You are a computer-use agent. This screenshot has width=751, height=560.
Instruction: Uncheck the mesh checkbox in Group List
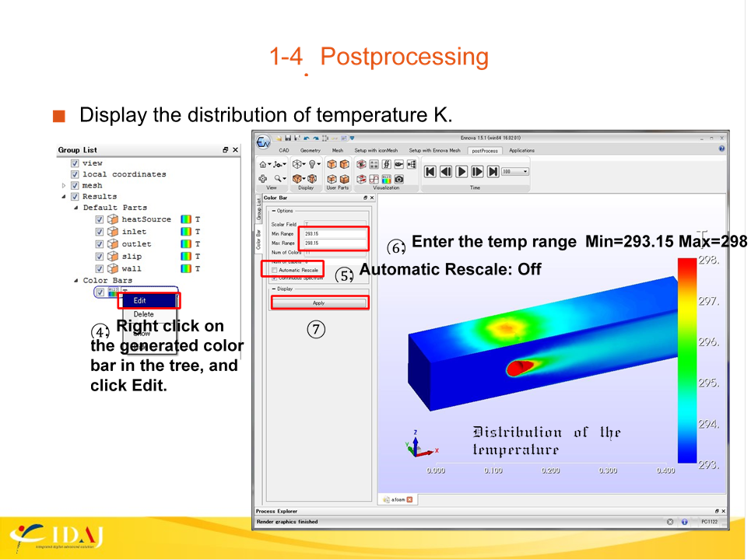pyautogui.click(x=75, y=186)
